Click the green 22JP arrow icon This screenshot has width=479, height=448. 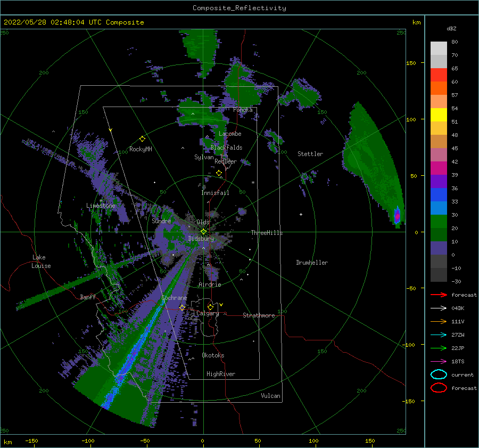coord(439,348)
